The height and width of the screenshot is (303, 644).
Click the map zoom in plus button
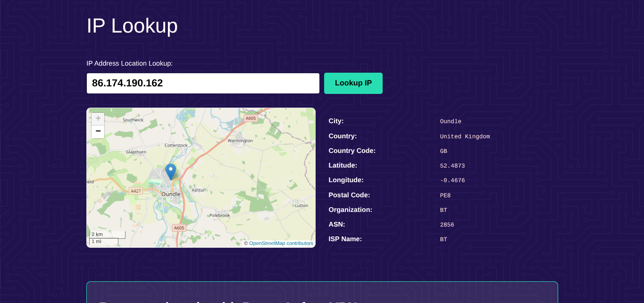(98, 118)
